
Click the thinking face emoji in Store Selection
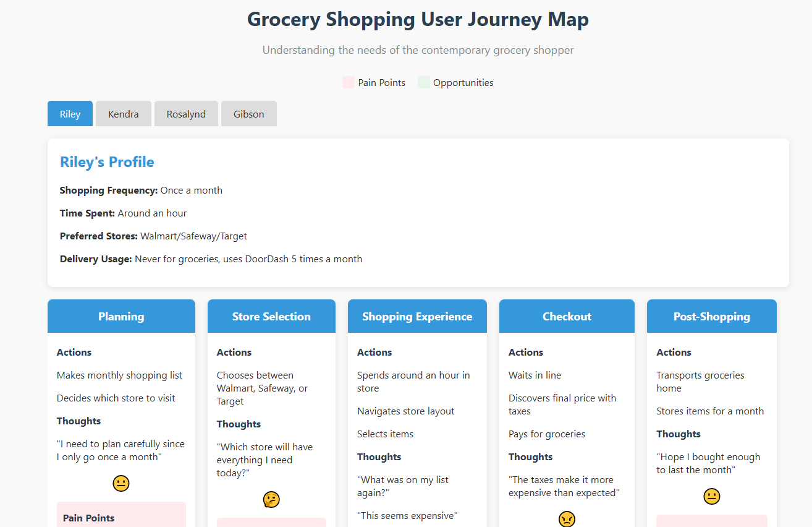[271, 499]
